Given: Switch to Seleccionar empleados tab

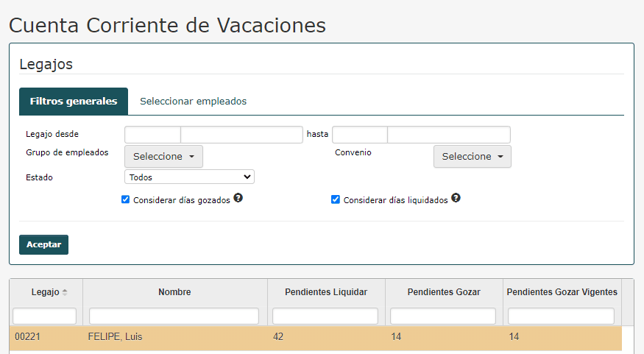Looking at the screenshot, I should (193, 101).
